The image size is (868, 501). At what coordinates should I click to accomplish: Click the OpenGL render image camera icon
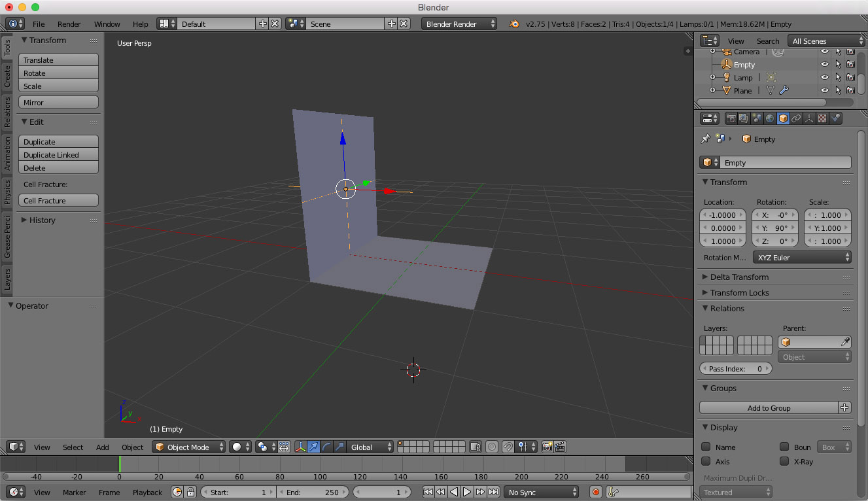click(547, 447)
